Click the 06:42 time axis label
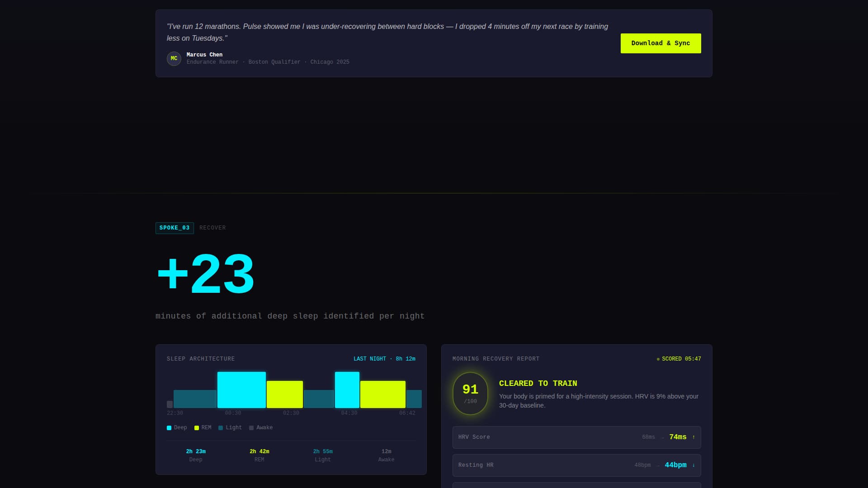868x488 pixels. 407,413
